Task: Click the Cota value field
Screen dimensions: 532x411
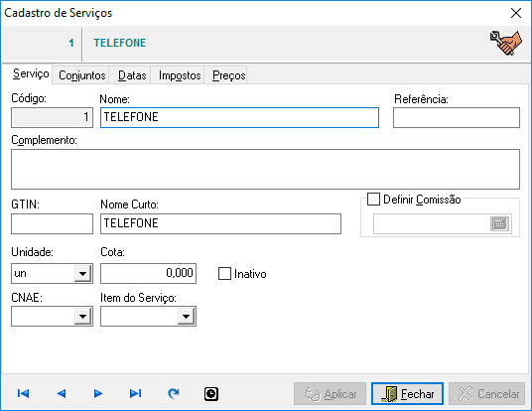Action: click(x=148, y=273)
